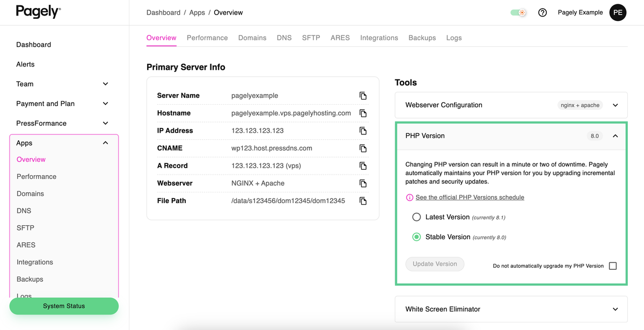Copy the Hostname value

(x=363, y=113)
